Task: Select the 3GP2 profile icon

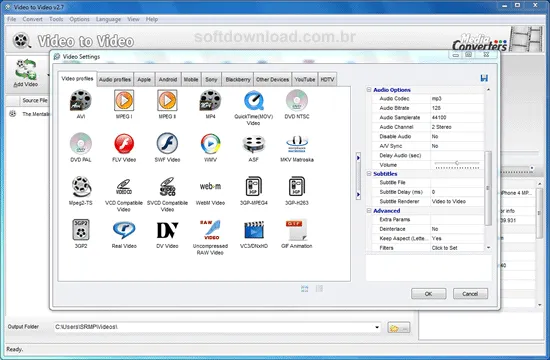Action: click(x=81, y=230)
